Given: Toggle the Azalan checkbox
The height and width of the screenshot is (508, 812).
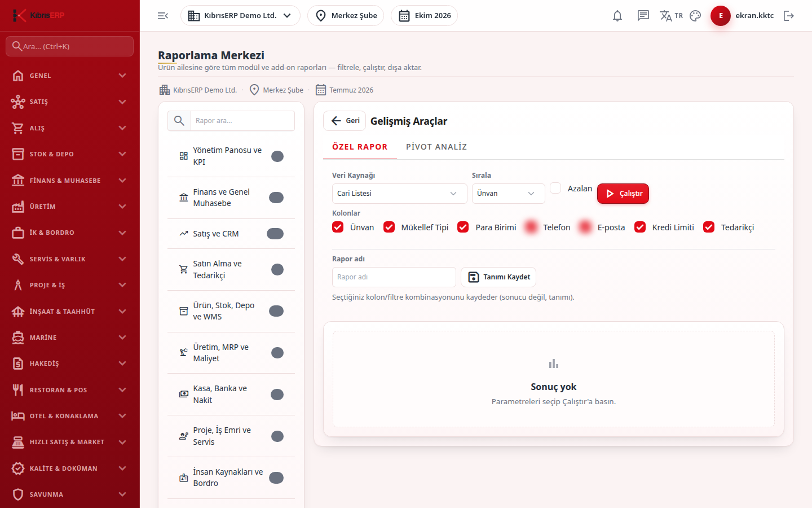Looking at the screenshot, I should pos(555,188).
